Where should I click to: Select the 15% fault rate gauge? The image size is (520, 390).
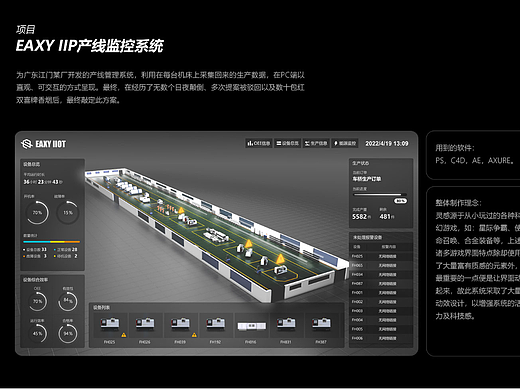68,212
